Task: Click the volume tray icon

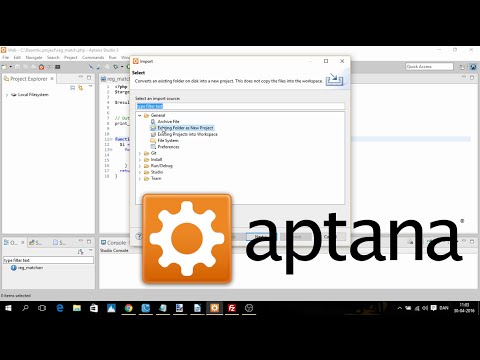Action: click(x=425, y=308)
